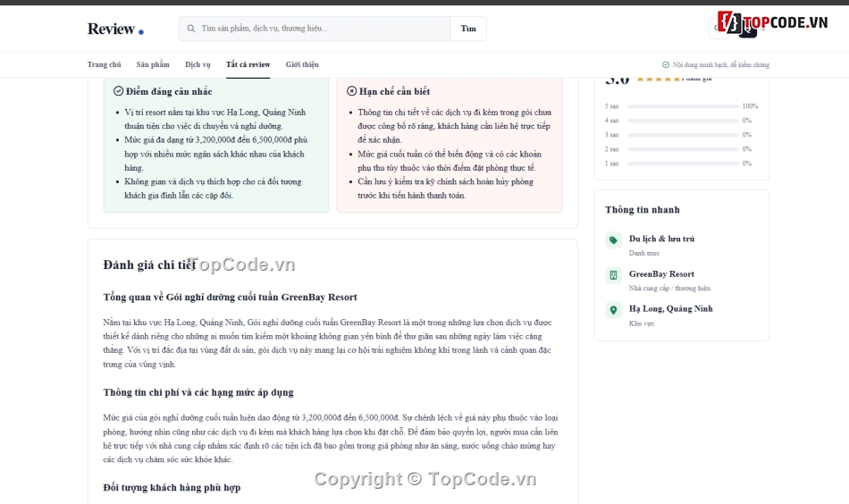
Task: Click the 'Thông tin chi tiết về các dịch vụ' bullet
Action: pyautogui.click(x=454, y=126)
